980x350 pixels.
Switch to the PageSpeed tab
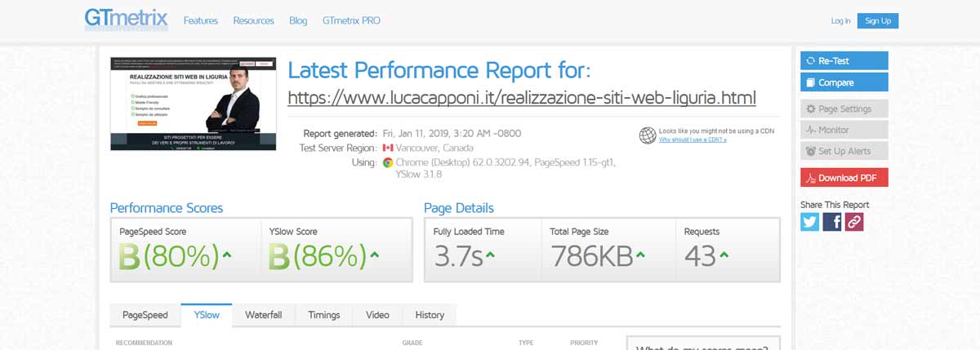click(x=145, y=315)
